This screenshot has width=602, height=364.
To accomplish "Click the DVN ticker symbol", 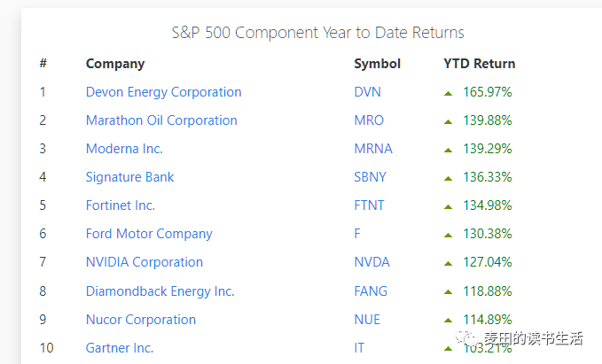I will coord(367,92).
